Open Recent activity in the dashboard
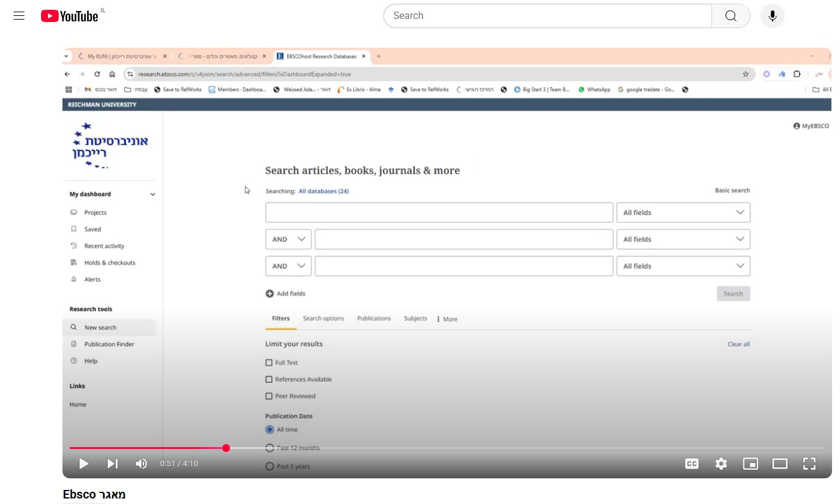 104,246
